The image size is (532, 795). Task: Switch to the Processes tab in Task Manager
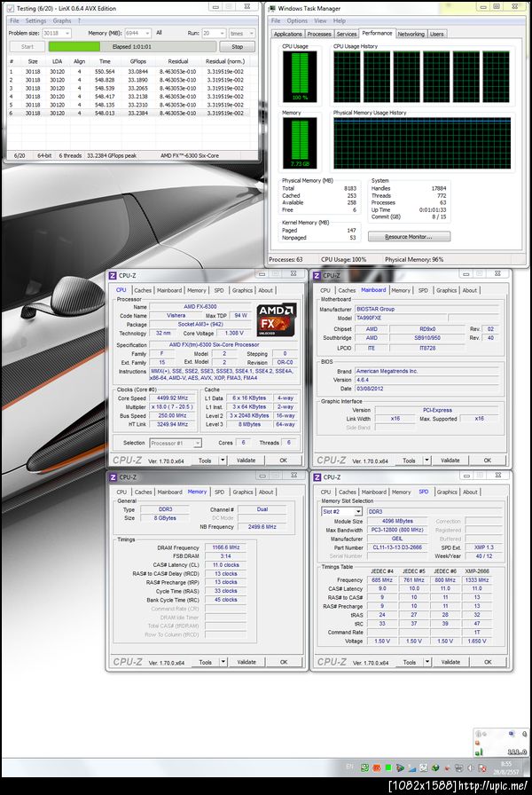pyautogui.click(x=319, y=34)
